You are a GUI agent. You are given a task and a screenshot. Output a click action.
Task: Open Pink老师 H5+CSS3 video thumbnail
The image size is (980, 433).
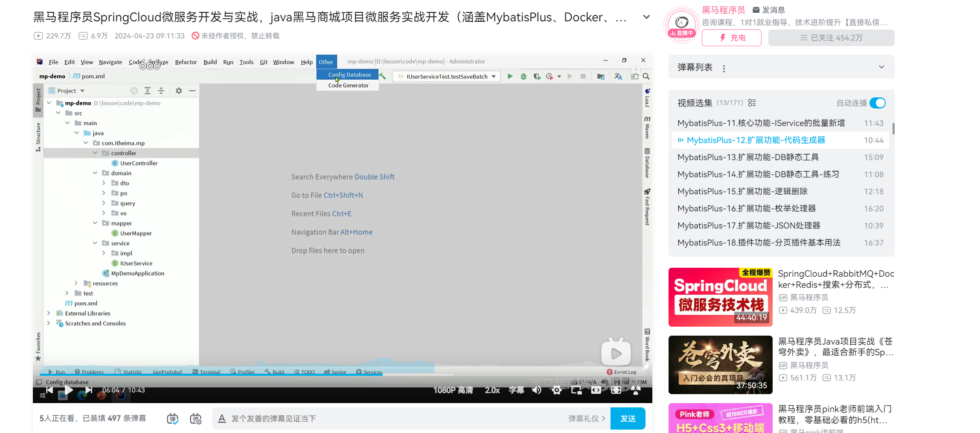pos(720,418)
